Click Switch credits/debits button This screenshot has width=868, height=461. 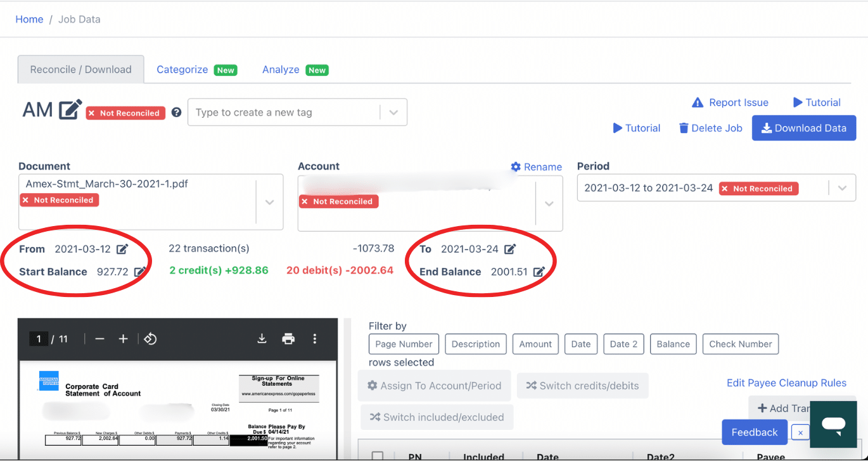[583, 386]
